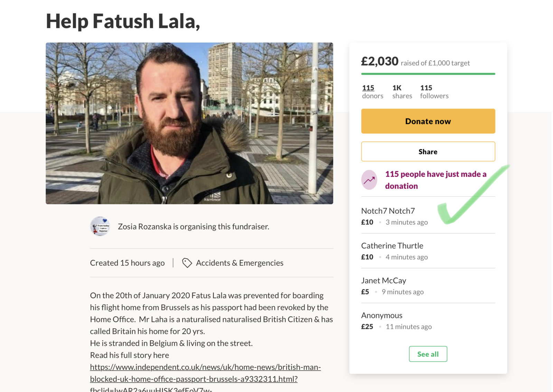553x392 pixels.
Task: Click the pink trending arrow icon
Action: (x=369, y=180)
